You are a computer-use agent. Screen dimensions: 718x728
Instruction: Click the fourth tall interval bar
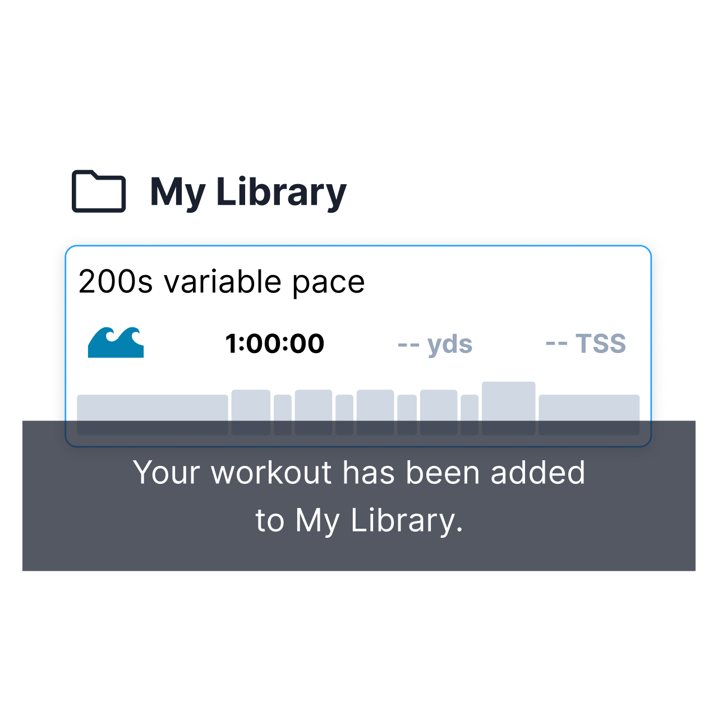coord(439,413)
